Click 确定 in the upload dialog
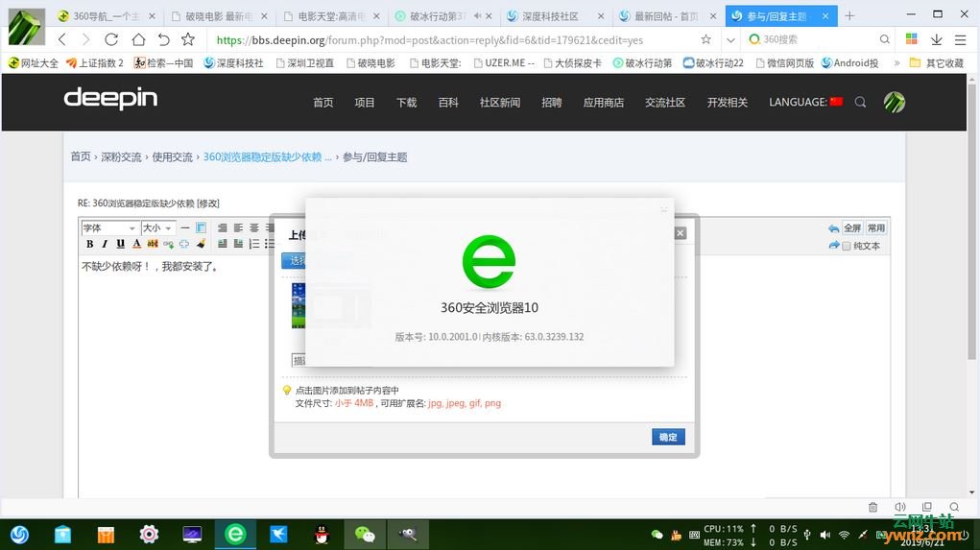The width and height of the screenshot is (980, 550). [668, 437]
